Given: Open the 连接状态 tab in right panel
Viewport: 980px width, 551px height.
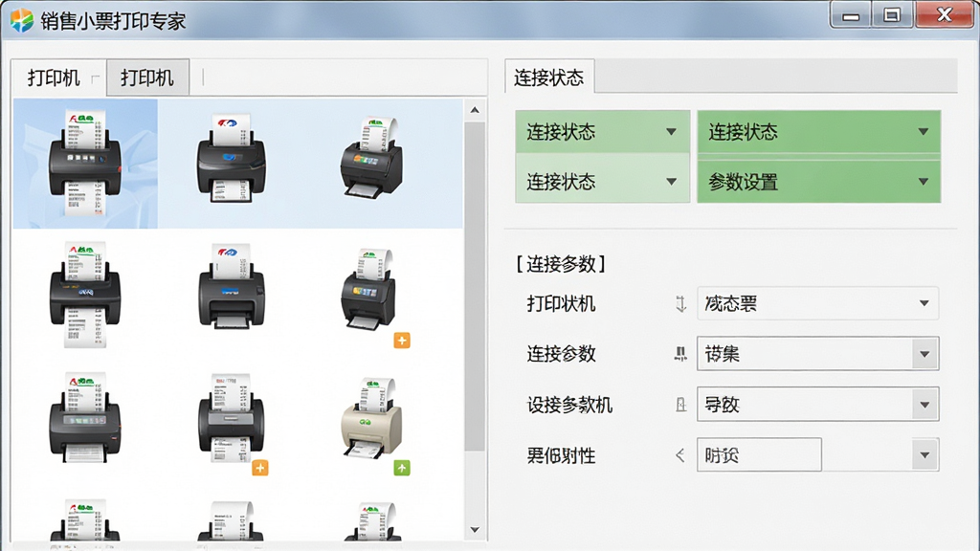Looking at the screenshot, I should click(x=548, y=77).
